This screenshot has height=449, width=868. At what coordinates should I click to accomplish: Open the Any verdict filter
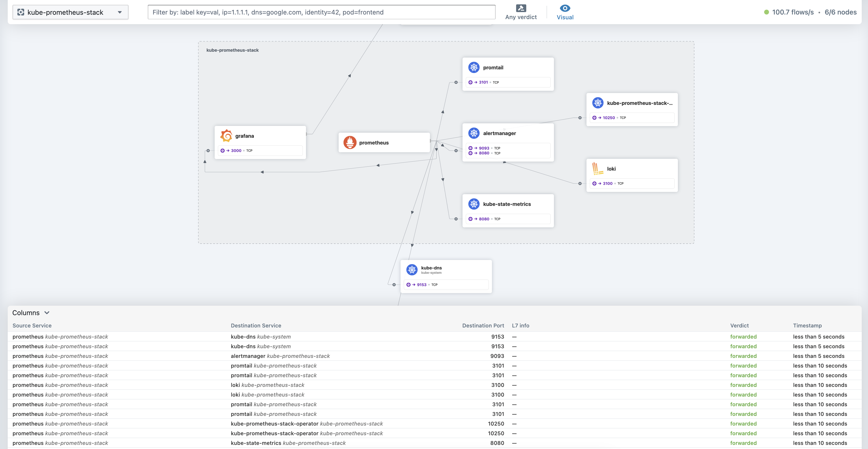pyautogui.click(x=521, y=12)
